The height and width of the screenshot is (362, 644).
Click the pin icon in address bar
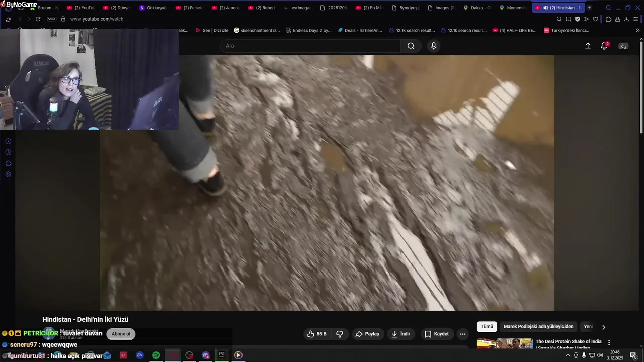[x=559, y=19]
